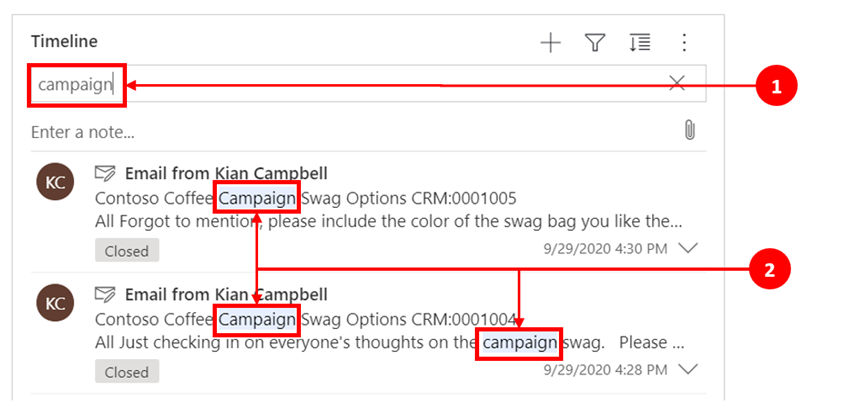This screenshot has width=849, height=408.
Task: Clear the campaign search with X icon
Action: pyautogui.click(x=677, y=84)
